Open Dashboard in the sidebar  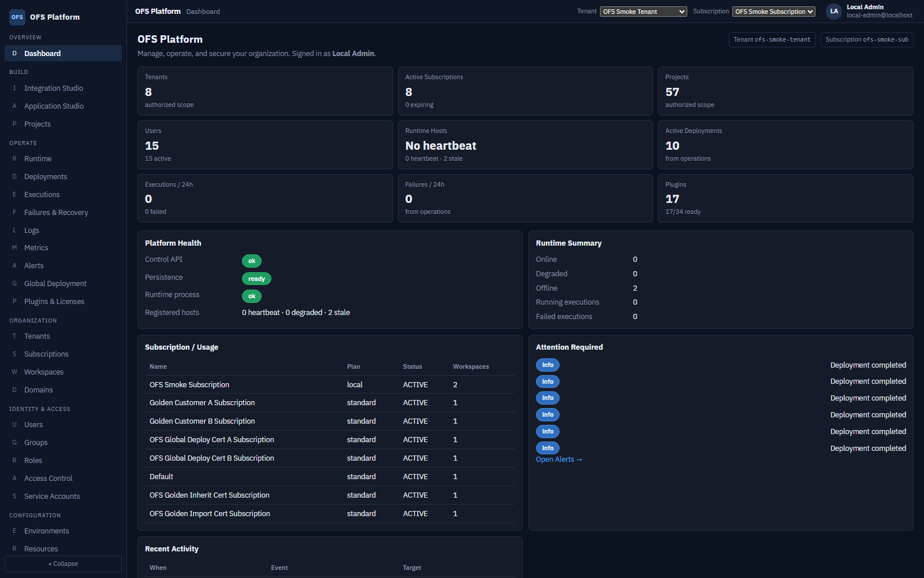point(63,53)
